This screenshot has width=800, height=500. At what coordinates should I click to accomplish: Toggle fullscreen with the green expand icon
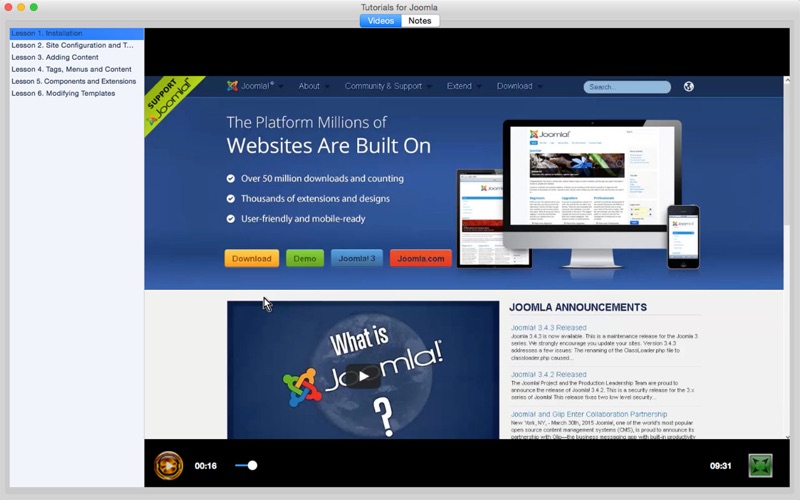760,465
